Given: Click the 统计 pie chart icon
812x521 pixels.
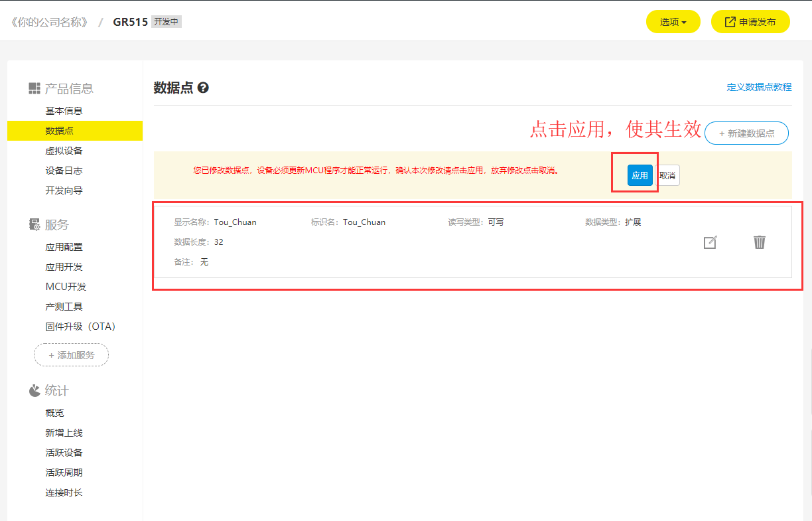Looking at the screenshot, I should [34, 391].
